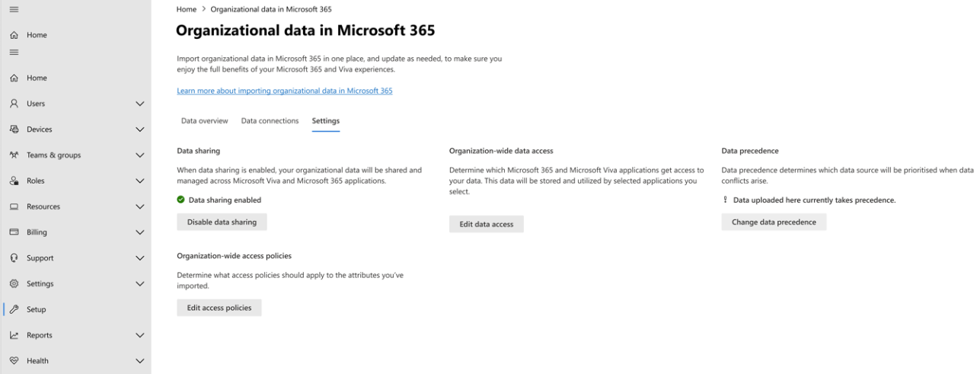This screenshot has width=980, height=374.
Task: Click the Settings gear icon in sidebar
Action: pyautogui.click(x=14, y=283)
